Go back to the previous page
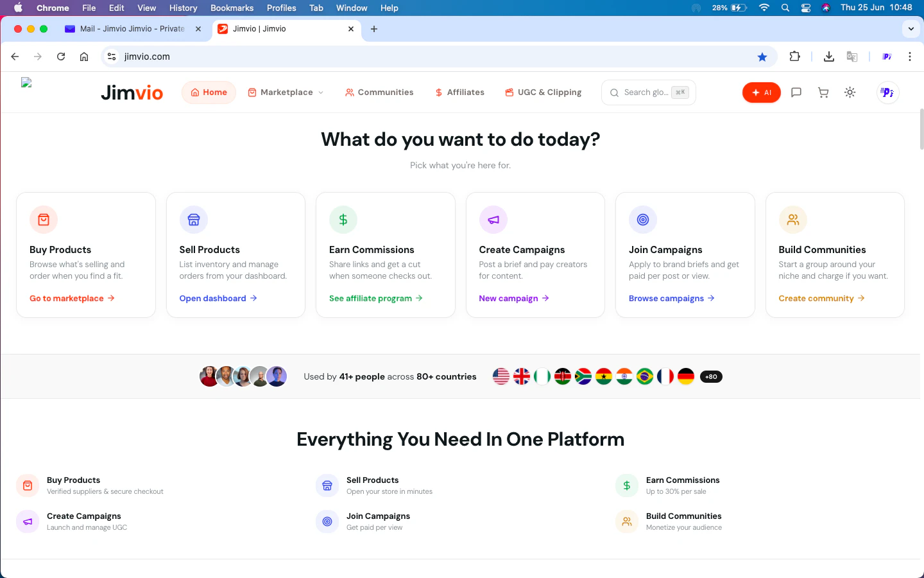Screen dimensions: 924x578 point(15,57)
